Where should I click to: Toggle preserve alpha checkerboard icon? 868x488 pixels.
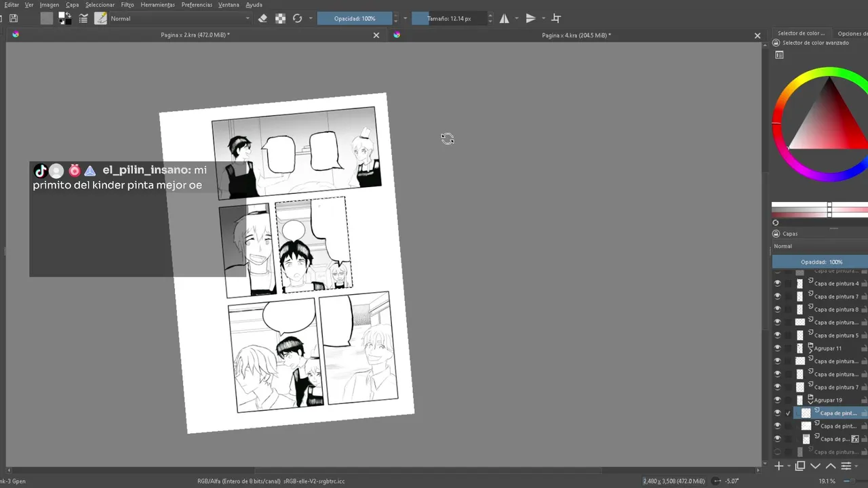[x=280, y=18]
